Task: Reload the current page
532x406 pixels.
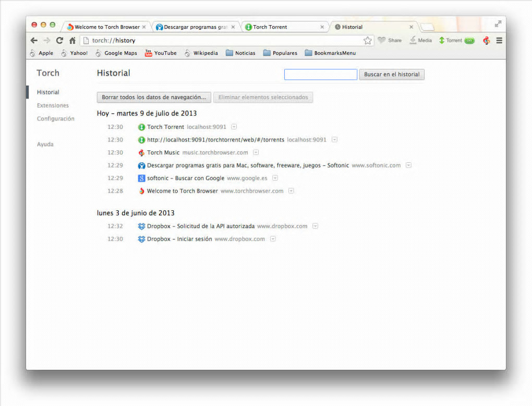Action: 59,40
